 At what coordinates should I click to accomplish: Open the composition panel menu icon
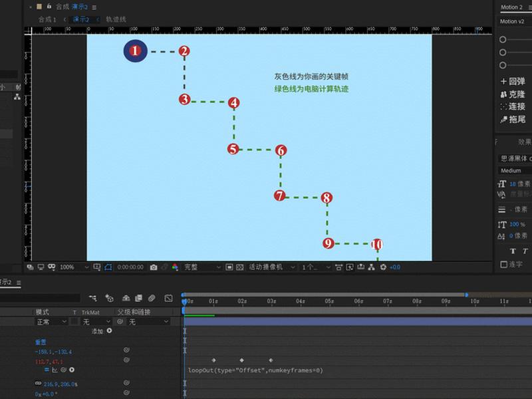[x=94, y=7]
